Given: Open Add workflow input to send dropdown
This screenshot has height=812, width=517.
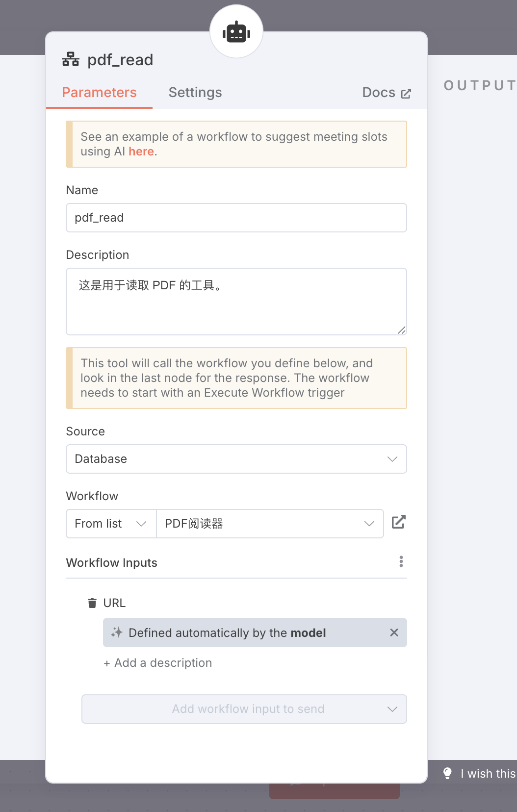Looking at the screenshot, I should click(244, 709).
